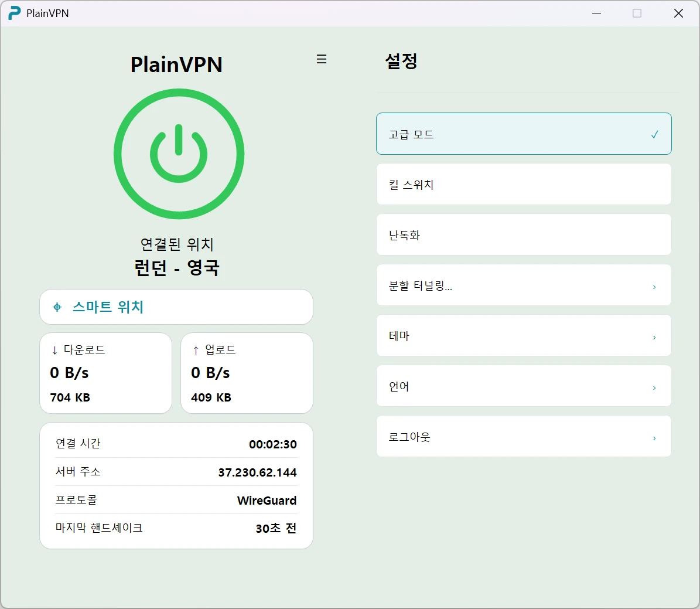The height and width of the screenshot is (609, 700).
Task: Open the 분할 터널링 settings
Action: click(x=524, y=285)
